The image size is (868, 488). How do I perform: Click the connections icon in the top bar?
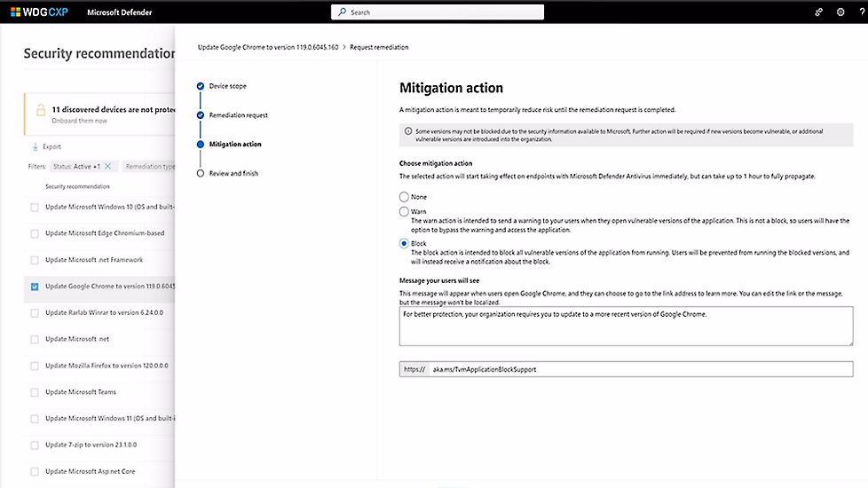click(818, 12)
